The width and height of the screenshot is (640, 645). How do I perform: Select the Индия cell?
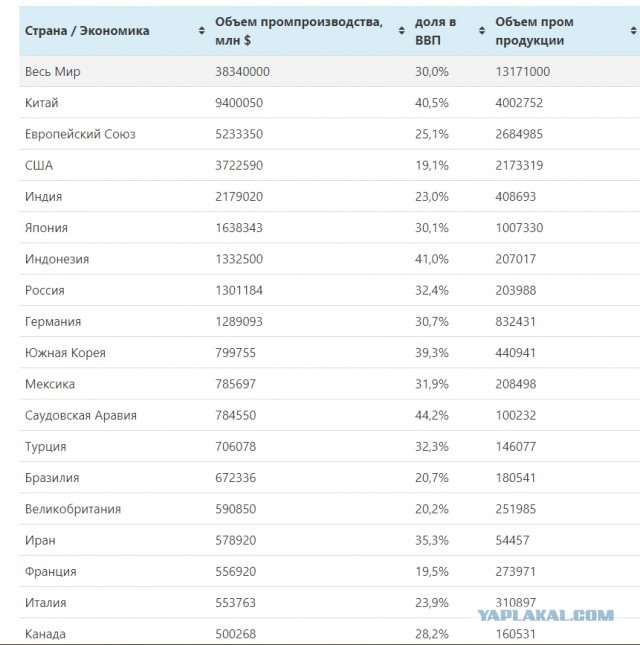[44, 197]
